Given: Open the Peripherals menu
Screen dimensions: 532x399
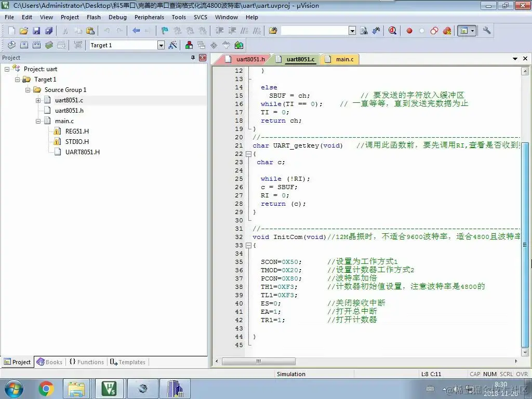Looking at the screenshot, I should point(149,17).
